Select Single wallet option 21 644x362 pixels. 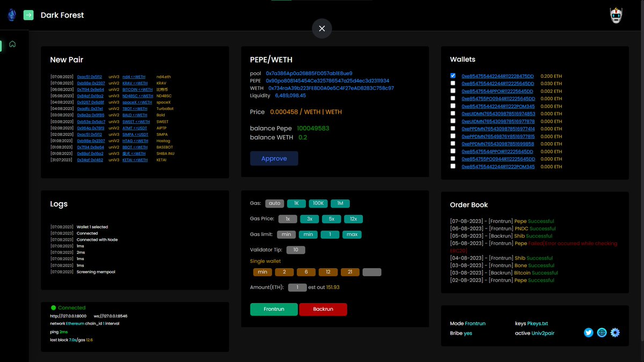(x=350, y=272)
